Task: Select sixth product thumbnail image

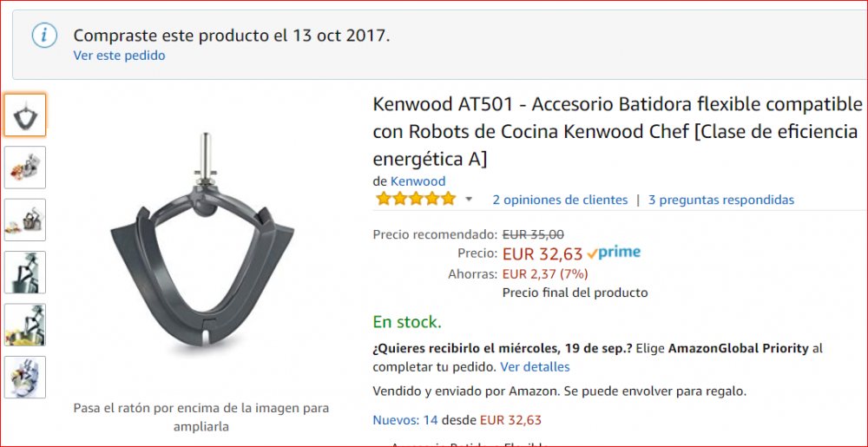Action: (25, 378)
